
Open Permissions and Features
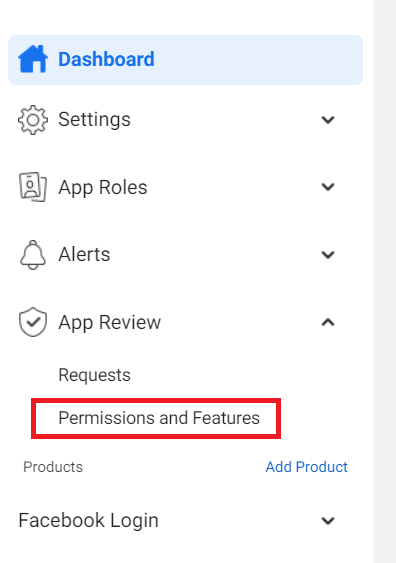pyautogui.click(x=159, y=418)
